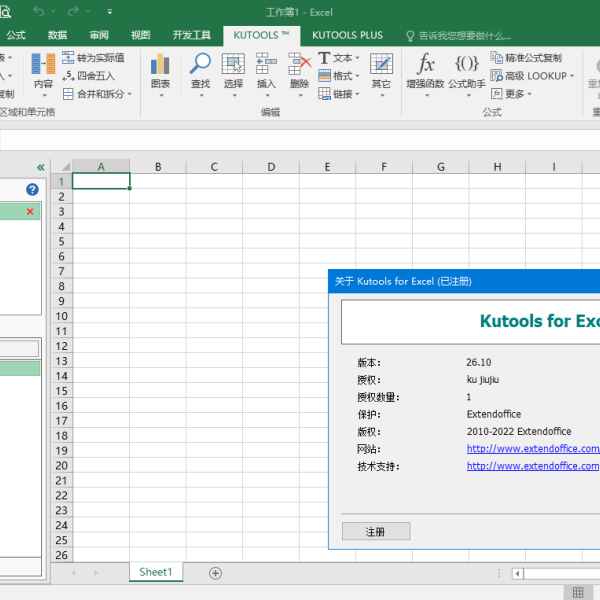The height and width of the screenshot is (600, 600).
Task: Click the Undo arrow in quick access toolbar
Action: tap(39, 11)
